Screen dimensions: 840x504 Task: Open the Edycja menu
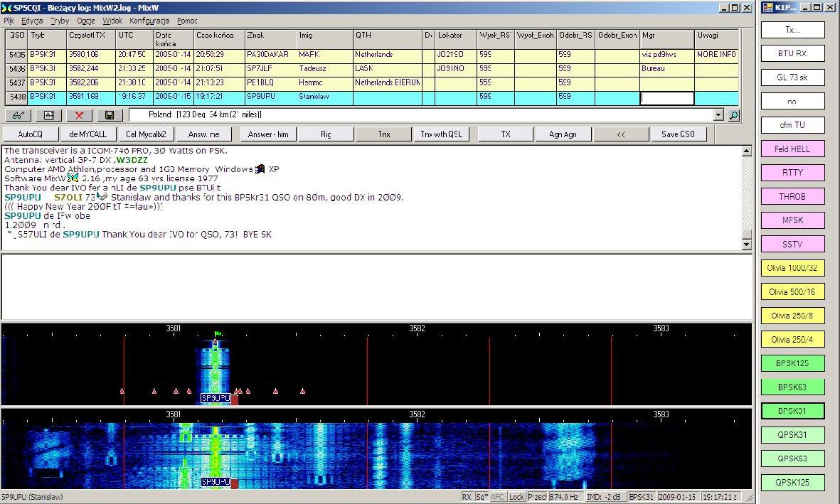tap(32, 21)
